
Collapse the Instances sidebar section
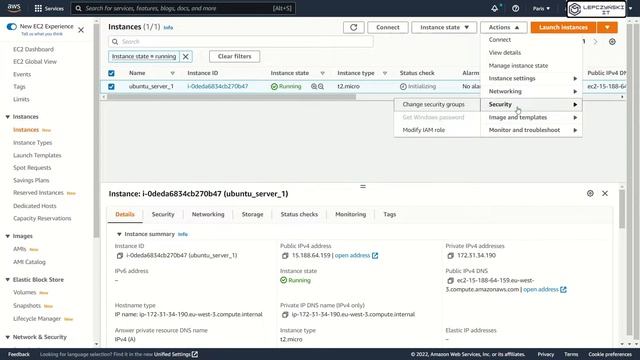[x=7, y=117]
